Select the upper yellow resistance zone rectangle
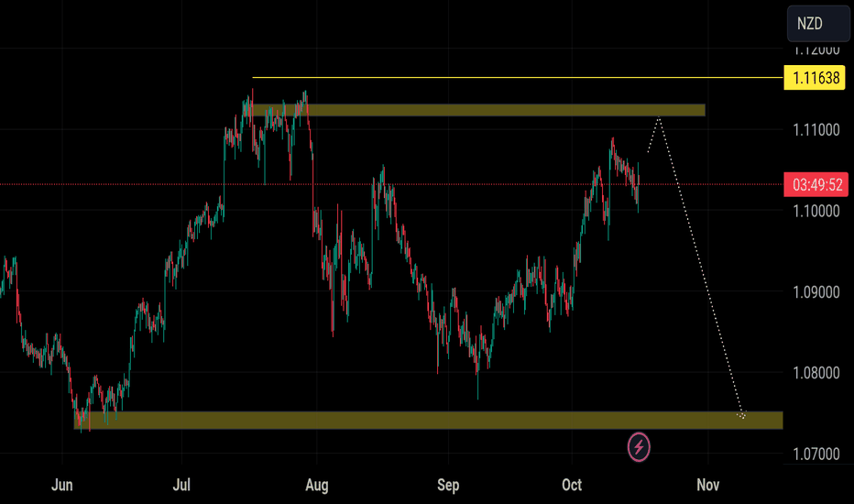 478,110
